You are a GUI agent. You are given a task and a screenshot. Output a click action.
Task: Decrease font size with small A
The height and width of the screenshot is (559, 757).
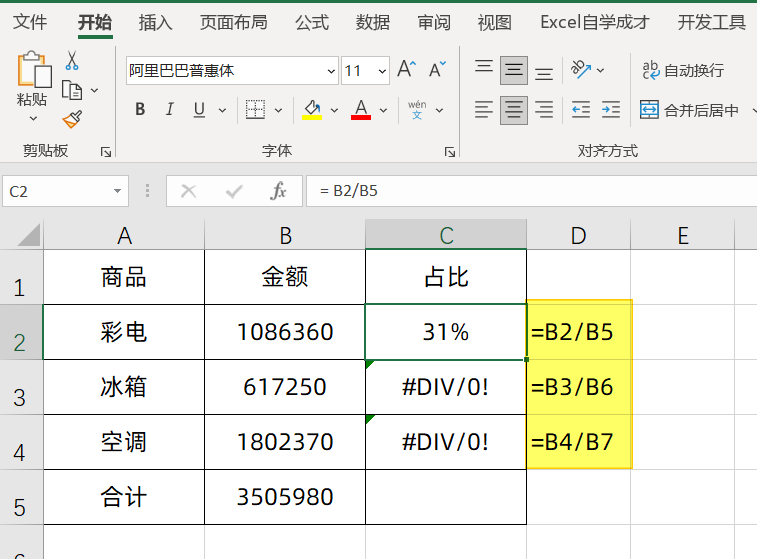coord(437,70)
